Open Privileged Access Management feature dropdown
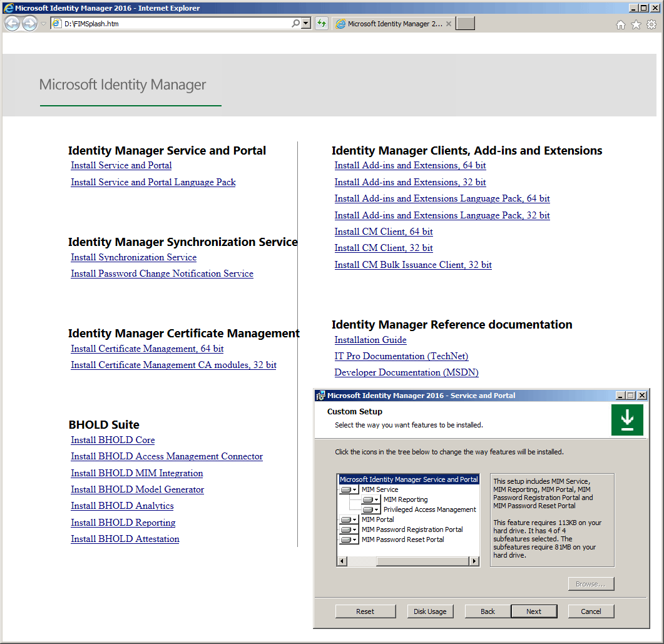 [x=371, y=510]
